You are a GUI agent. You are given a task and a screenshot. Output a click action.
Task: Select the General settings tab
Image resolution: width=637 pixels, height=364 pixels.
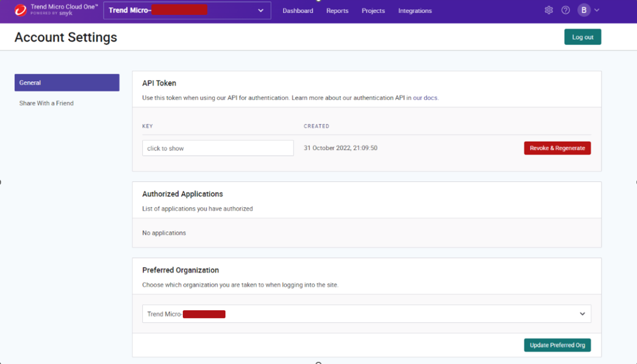pos(67,82)
